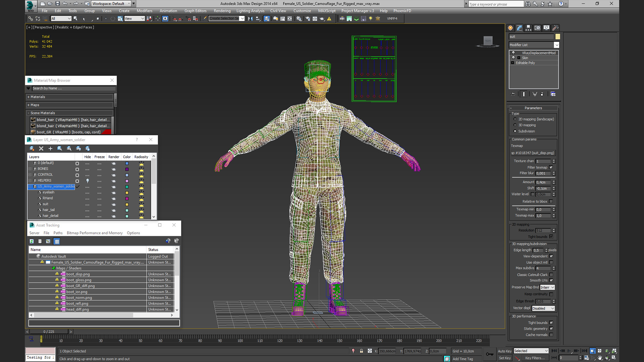Switch Asset Tracking to table view icon
This screenshot has width=644, height=362.
(x=57, y=241)
